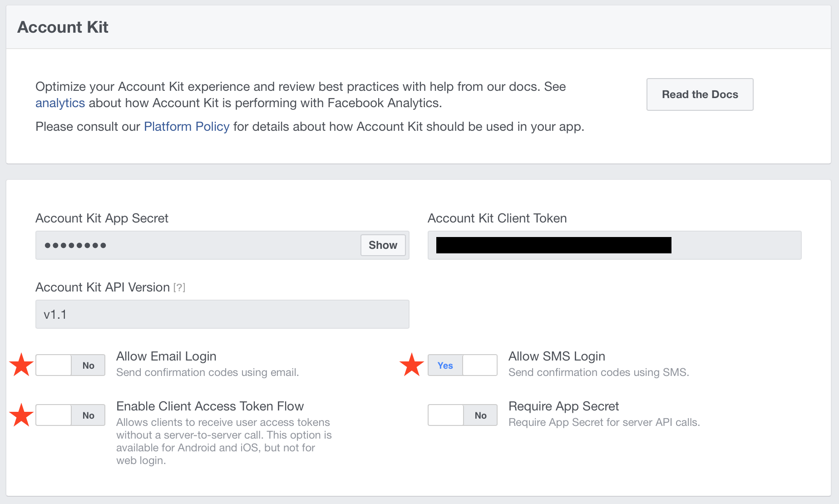Select the API Version v1.1 field
Image resolution: width=839 pixels, height=504 pixels.
click(x=222, y=314)
